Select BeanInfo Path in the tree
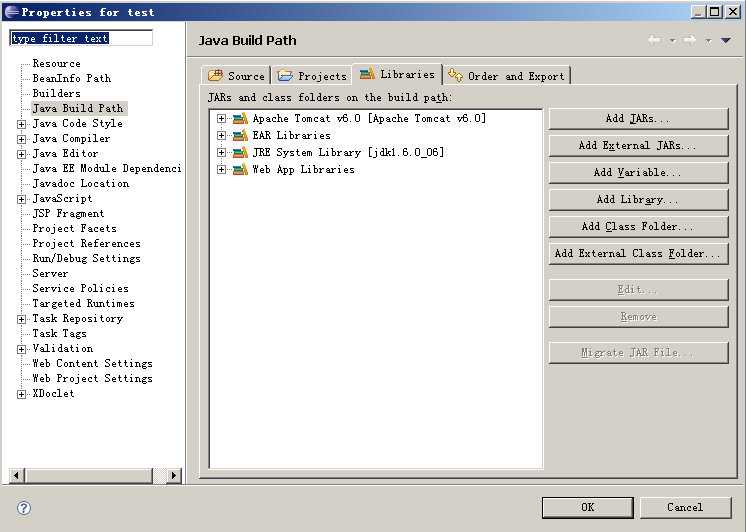 (x=71, y=79)
